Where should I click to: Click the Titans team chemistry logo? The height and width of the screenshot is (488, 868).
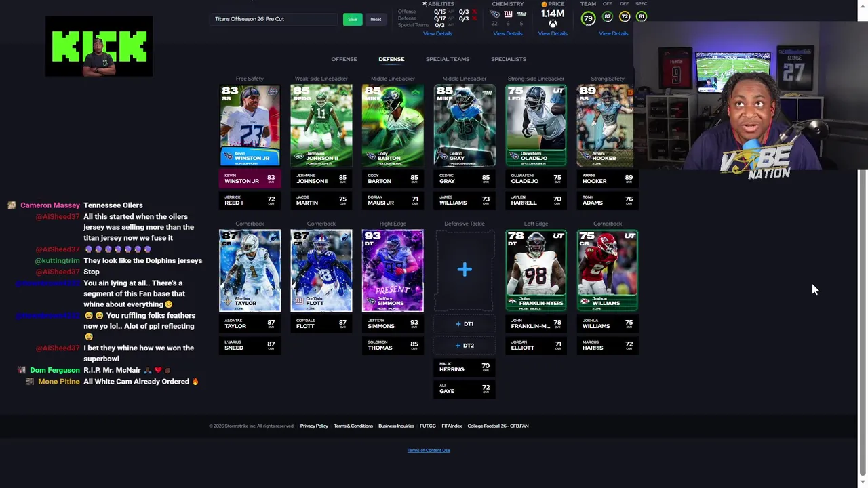(494, 14)
